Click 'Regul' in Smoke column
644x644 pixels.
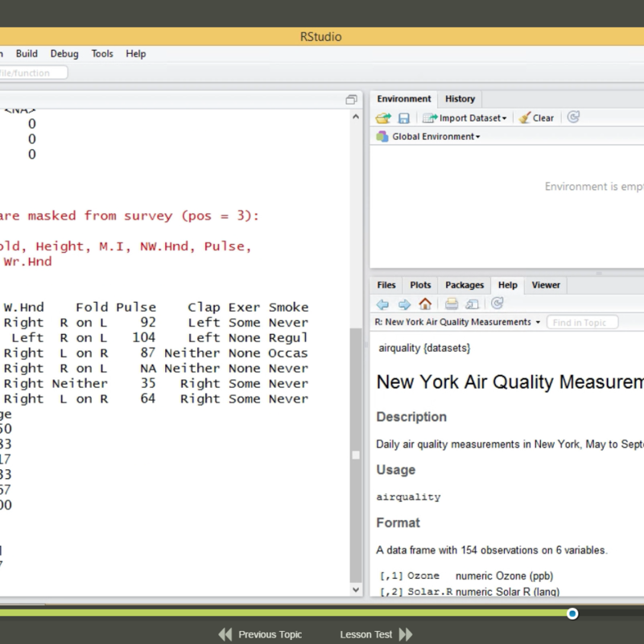pos(288,338)
